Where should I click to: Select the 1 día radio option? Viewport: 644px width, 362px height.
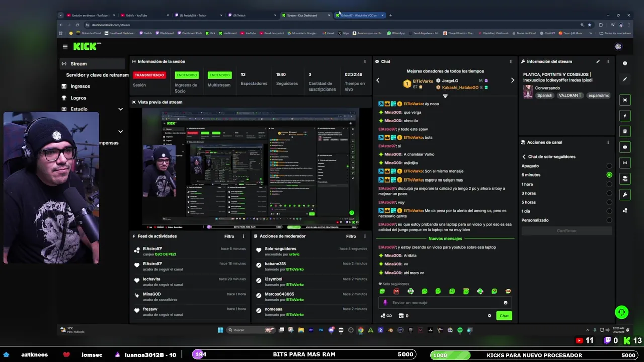[609, 211]
